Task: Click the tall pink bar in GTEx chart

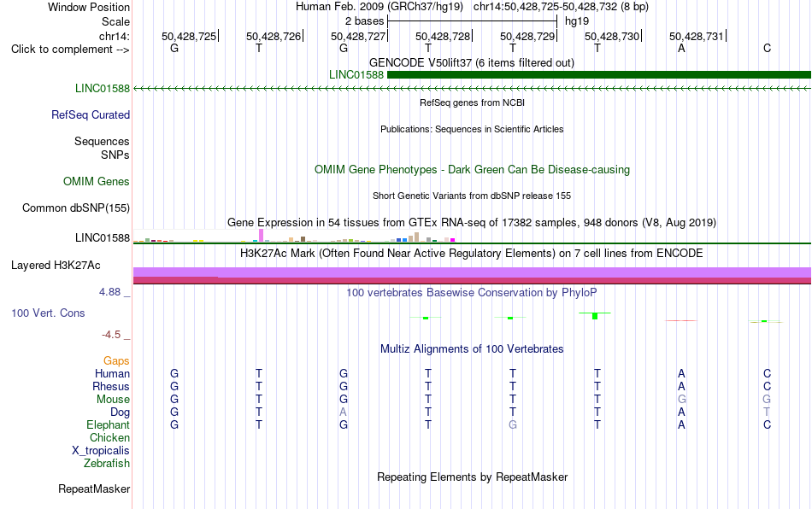Action: coord(261,236)
